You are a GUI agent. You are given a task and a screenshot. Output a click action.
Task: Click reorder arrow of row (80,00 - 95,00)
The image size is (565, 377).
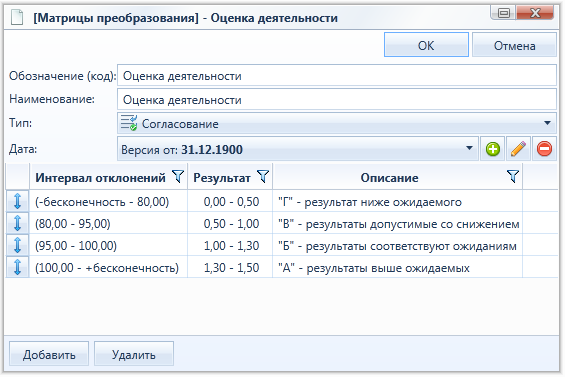click(x=18, y=223)
